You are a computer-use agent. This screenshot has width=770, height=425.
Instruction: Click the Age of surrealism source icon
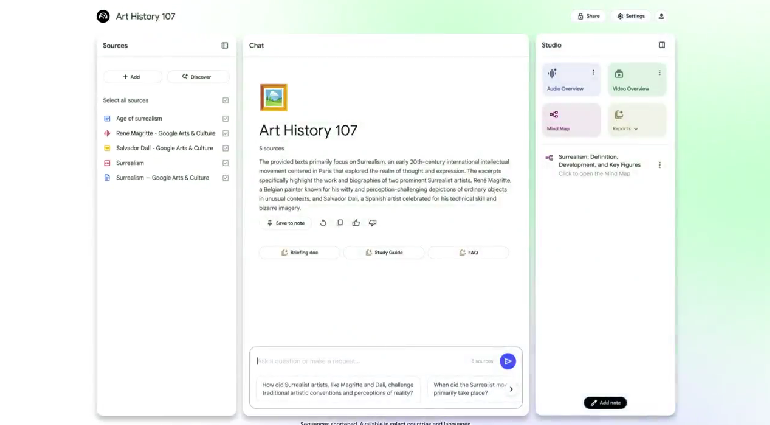(107, 118)
